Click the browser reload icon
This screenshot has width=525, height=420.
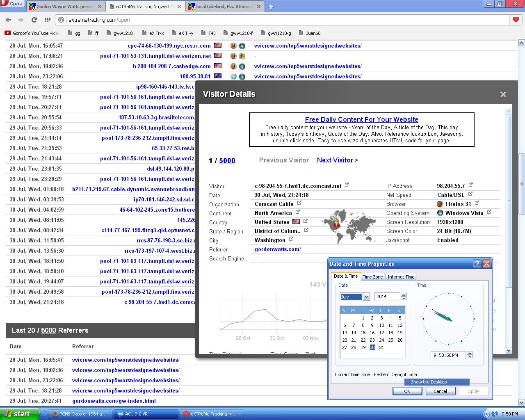tap(34, 20)
